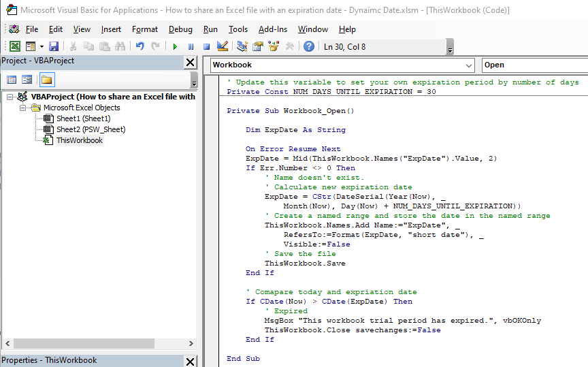This screenshot has height=367, width=588.
Task: Toggle Design Mode icon
Action: 223,46
